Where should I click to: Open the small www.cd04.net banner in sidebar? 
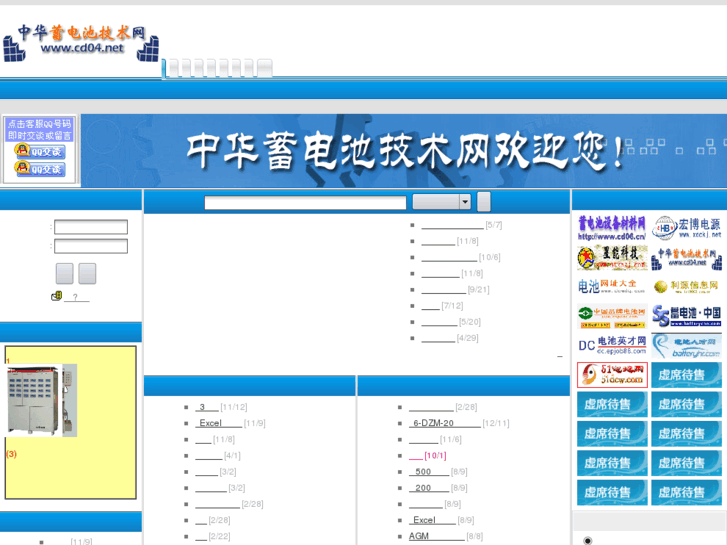[x=687, y=257]
